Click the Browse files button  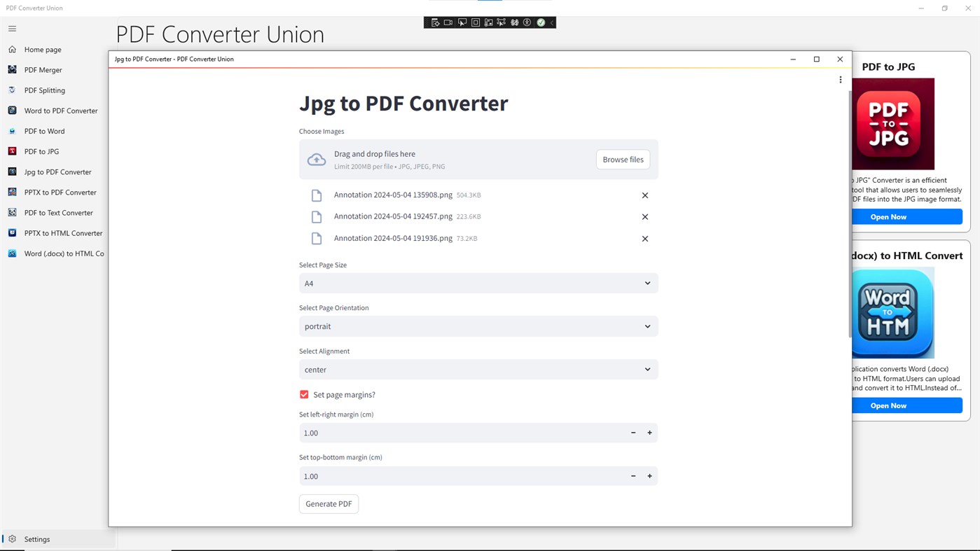pyautogui.click(x=622, y=159)
